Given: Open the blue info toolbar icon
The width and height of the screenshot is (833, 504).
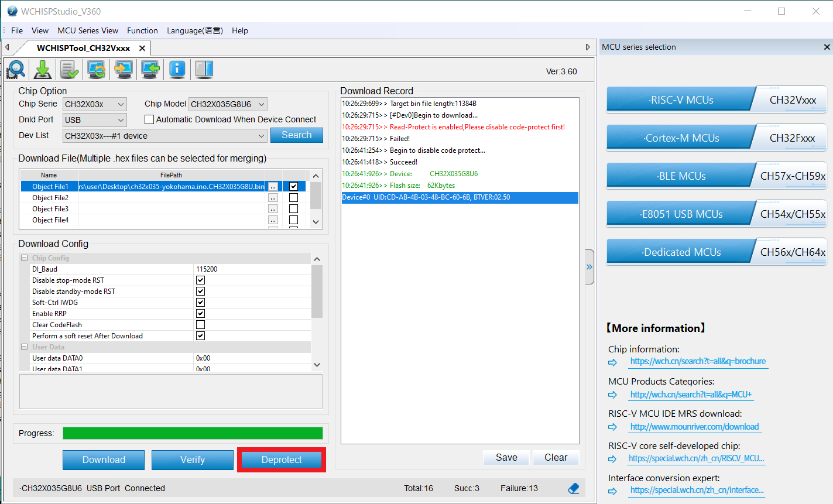Looking at the screenshot, I should coord(177,70).
